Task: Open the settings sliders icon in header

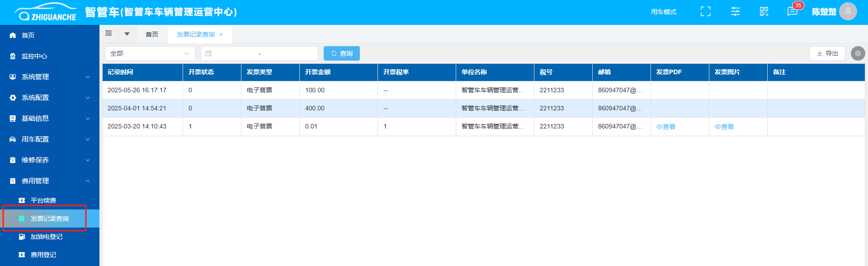Action: [735, 12]
